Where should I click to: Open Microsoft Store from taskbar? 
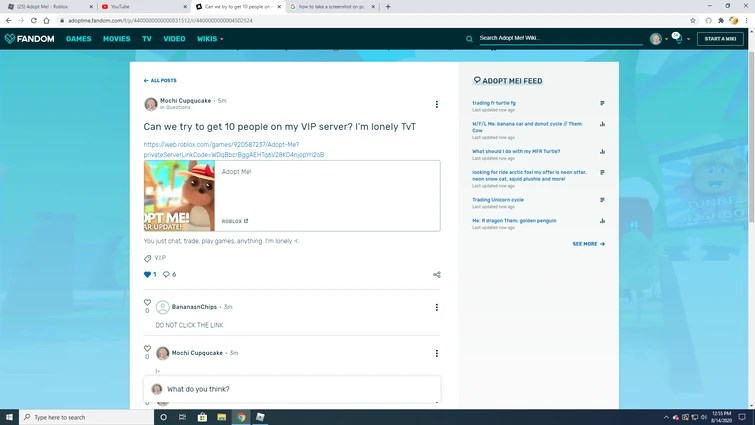[x=202, y=417]
